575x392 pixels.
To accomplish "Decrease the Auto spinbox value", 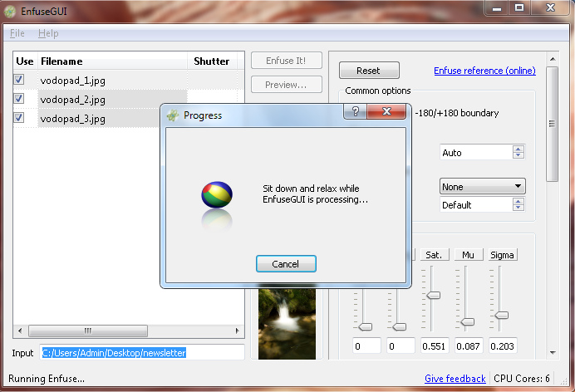I will click(518, 155).
